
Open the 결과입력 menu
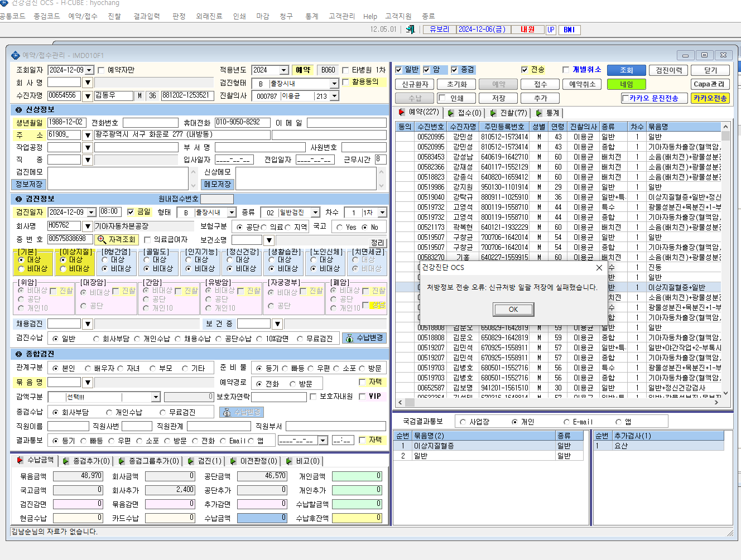(x=147, y=16)
